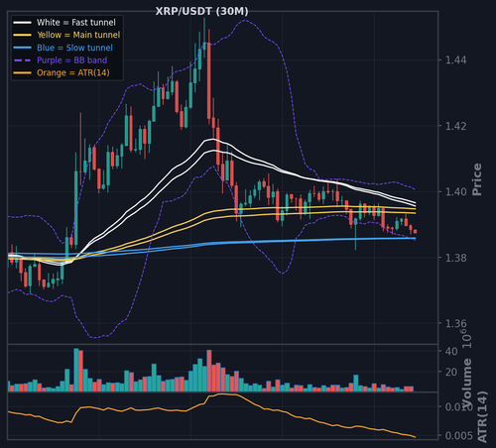Click the vertical 'Volume' axis title
The width and height of the screenshot is (496, 448).
(x=466, y=384)
